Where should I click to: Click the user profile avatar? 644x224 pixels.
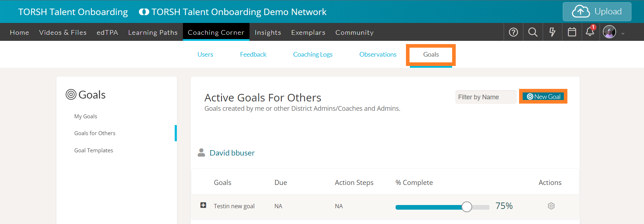[x=609, y=32]
